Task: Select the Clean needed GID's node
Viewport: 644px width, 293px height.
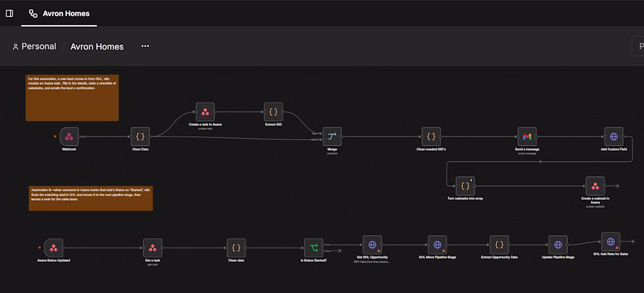Action: tap(431, 136)
